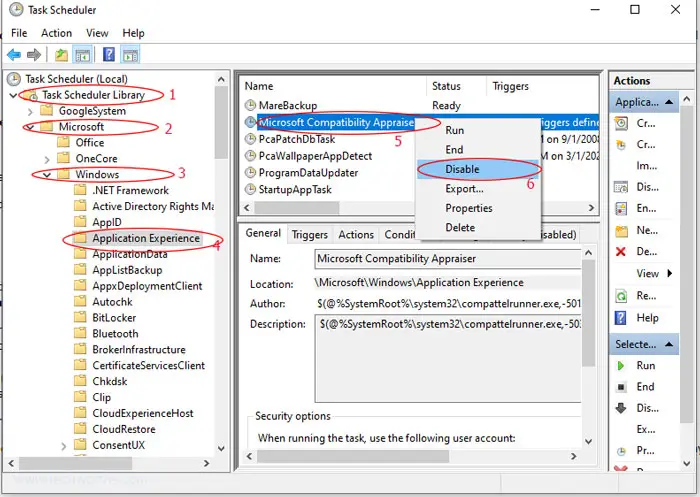
Task: Click the red Delete X icon in Actions
Action: coord(621,251)
